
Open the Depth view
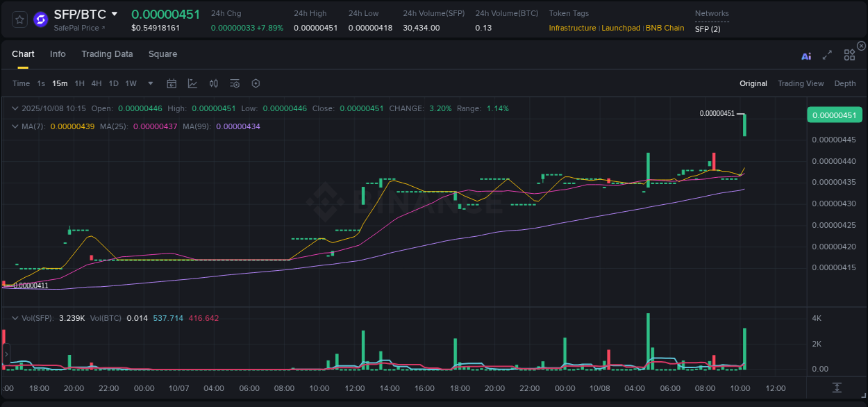coord(845,83)
